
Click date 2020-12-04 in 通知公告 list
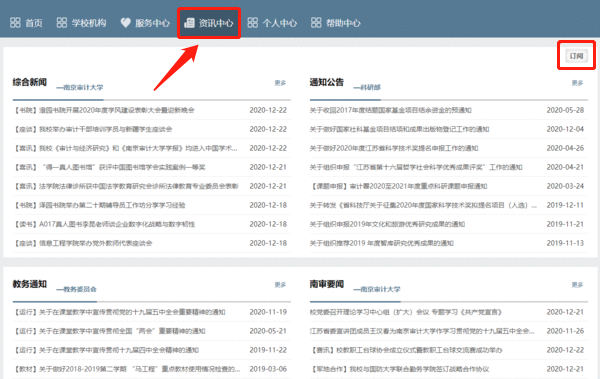[x=565, y=129]
